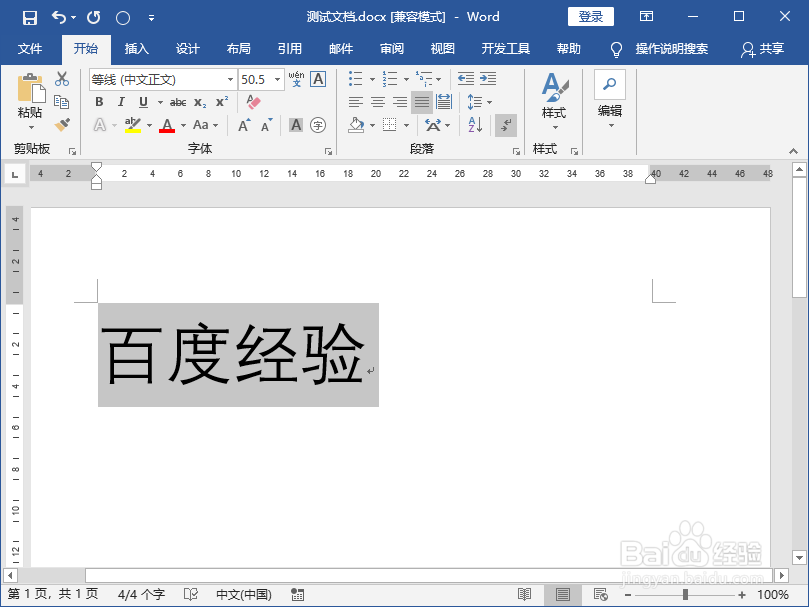Expand the highlight color dropdown arrow
The height and width of the screenshot is (607, 809).
point(149,125)
